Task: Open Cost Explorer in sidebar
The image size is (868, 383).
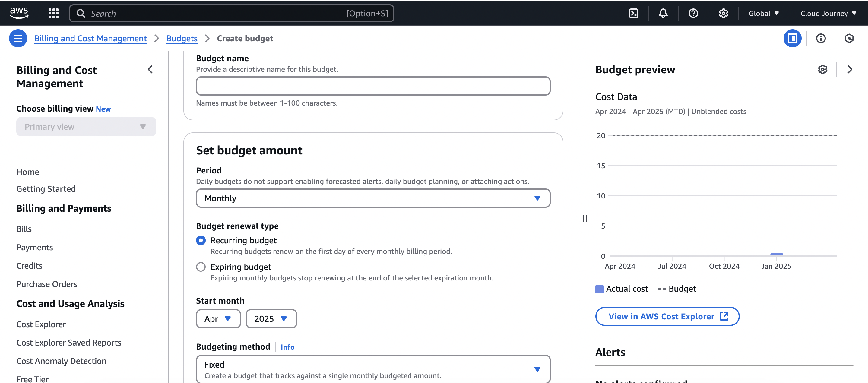Action: (x=41, y=324)
